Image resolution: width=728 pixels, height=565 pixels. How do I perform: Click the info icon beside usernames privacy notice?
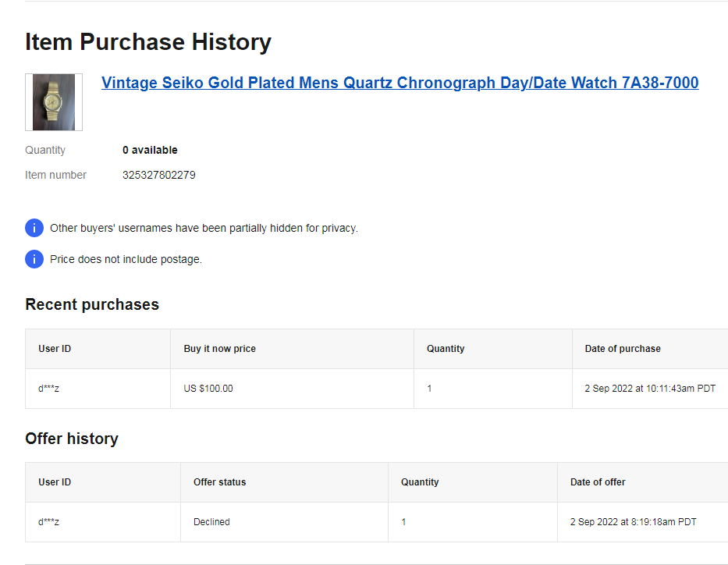(x=34, y=228)
